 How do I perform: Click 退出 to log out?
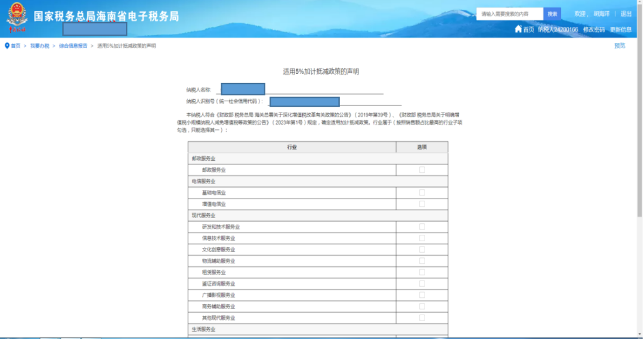[626, 14]
